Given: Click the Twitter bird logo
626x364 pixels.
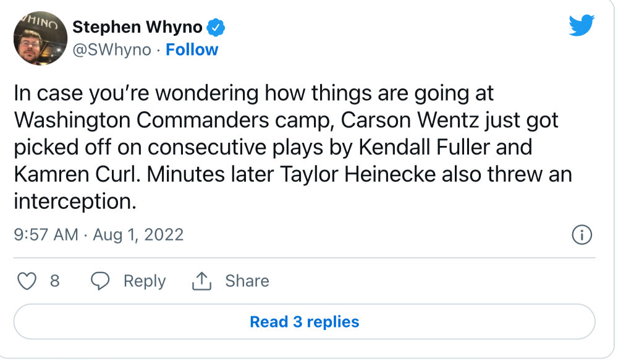Looking at the screenshot, I should pyautogui.click(x=581, y=25).
